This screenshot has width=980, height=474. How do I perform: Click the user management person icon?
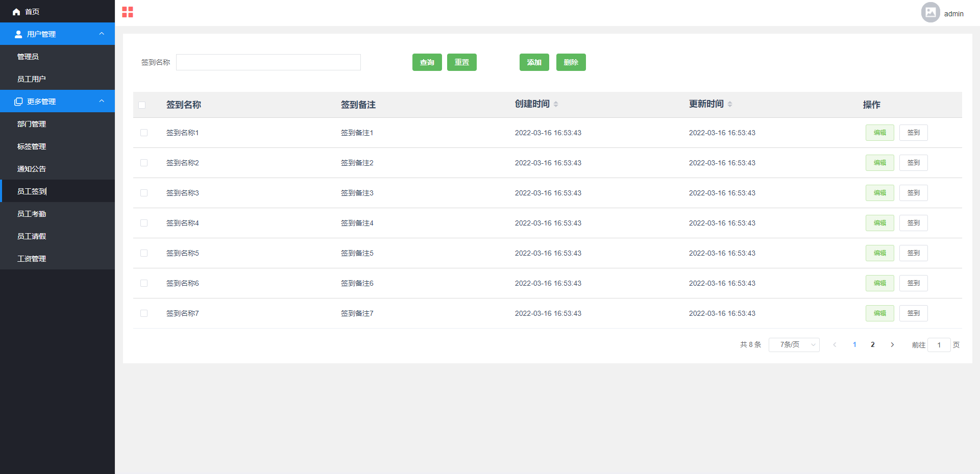pyautogui.click(x=18, y=34)
